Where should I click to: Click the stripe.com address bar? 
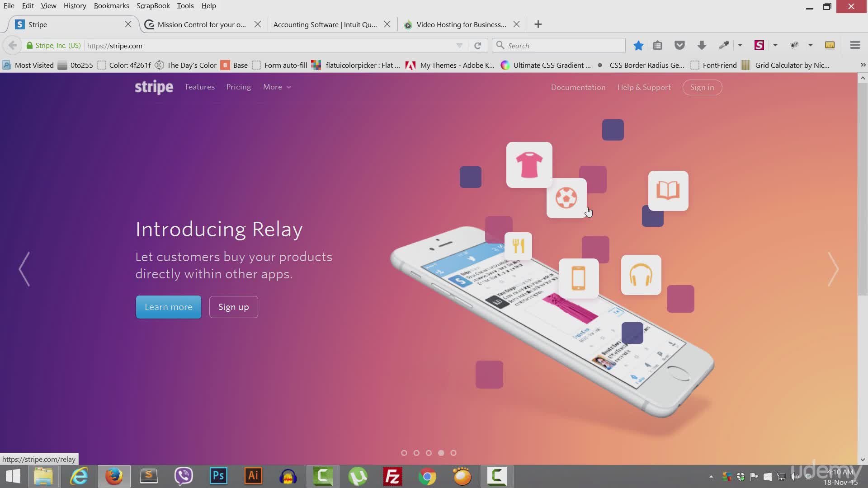pos(271,46)
